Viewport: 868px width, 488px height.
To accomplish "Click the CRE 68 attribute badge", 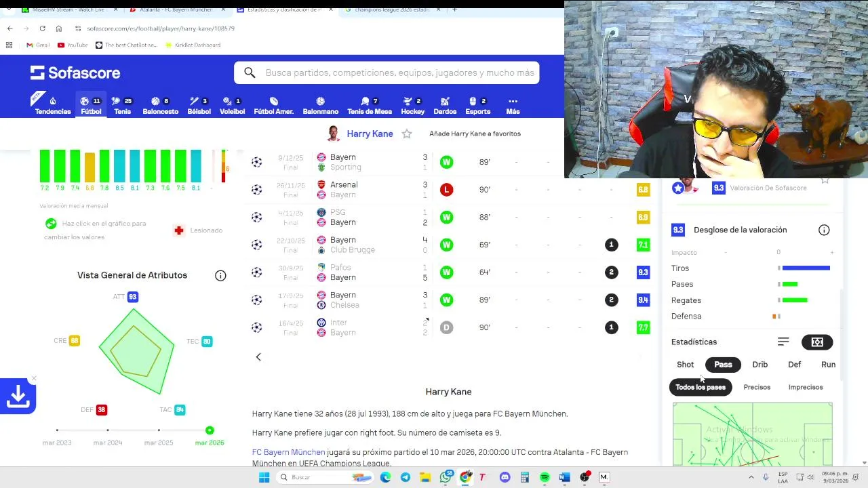I will (75, 341).
